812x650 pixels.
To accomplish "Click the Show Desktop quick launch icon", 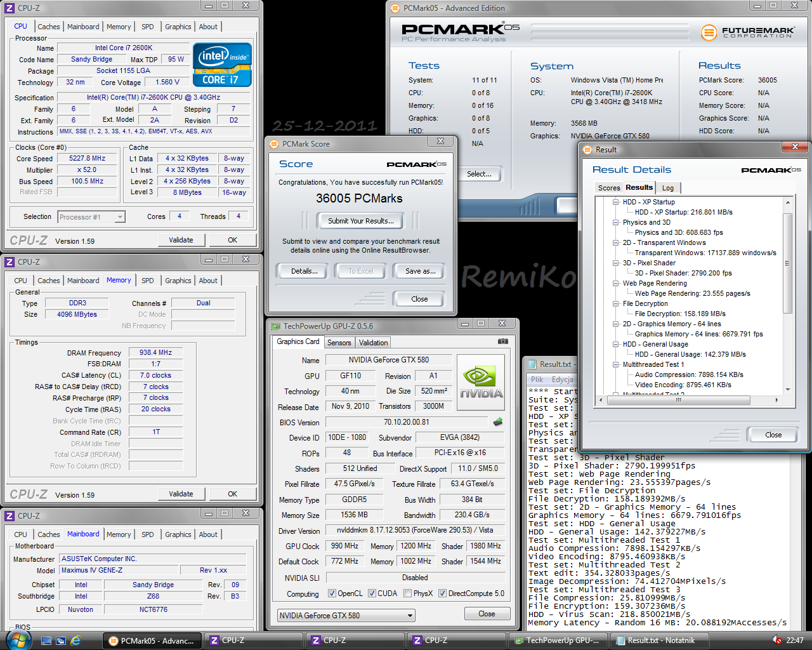I will coord(46,640).
